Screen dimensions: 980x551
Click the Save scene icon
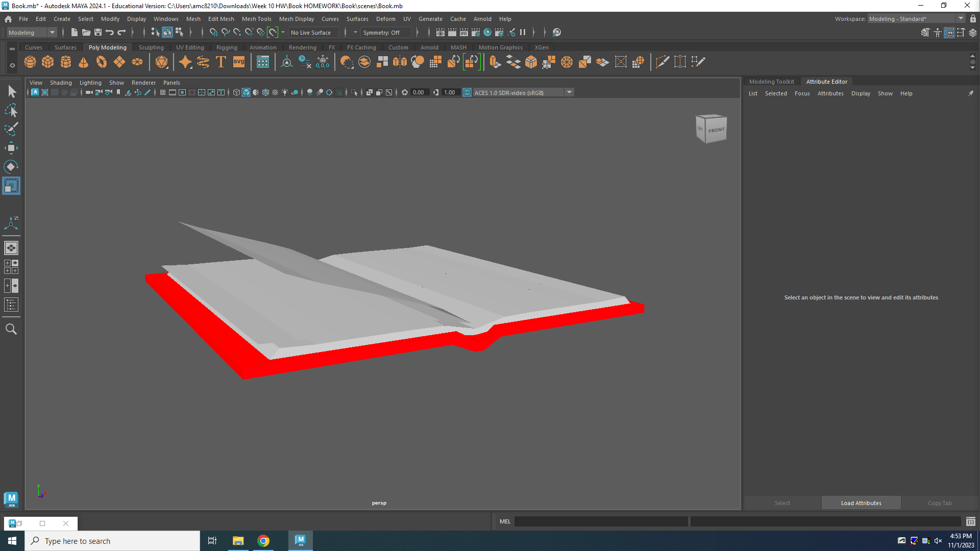coord(98,33)
